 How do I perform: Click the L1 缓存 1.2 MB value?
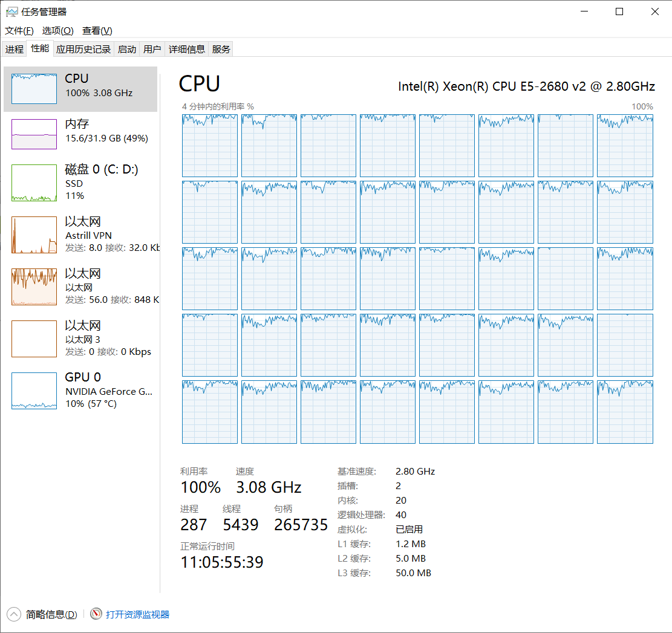(x=411, y=544)
